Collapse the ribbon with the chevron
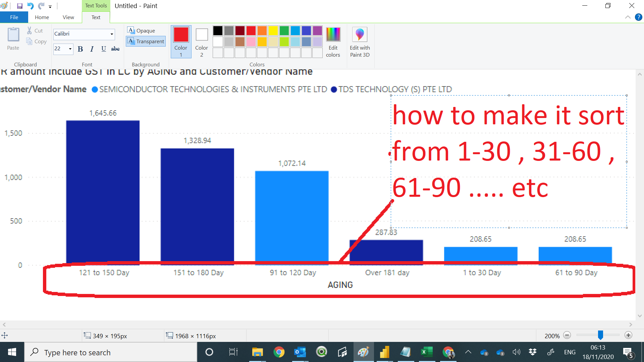 628,17
